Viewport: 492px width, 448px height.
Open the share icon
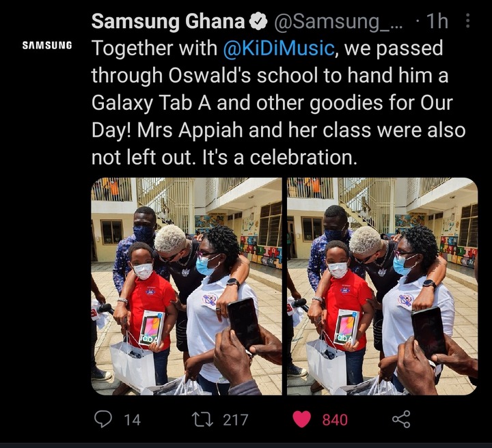[x=401, y=419]
